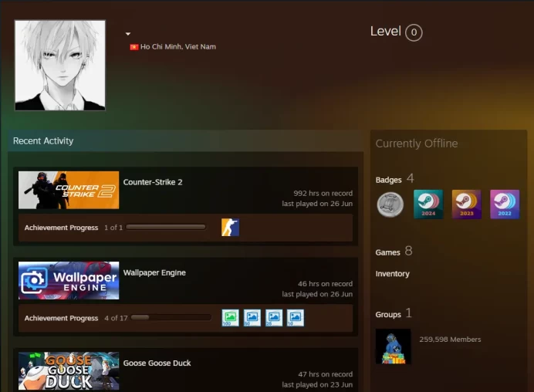This screenshot has height=392, width=534.
Task: Open the anime profile avatar image
Action: pyautogui.click(x=60, y=65)
